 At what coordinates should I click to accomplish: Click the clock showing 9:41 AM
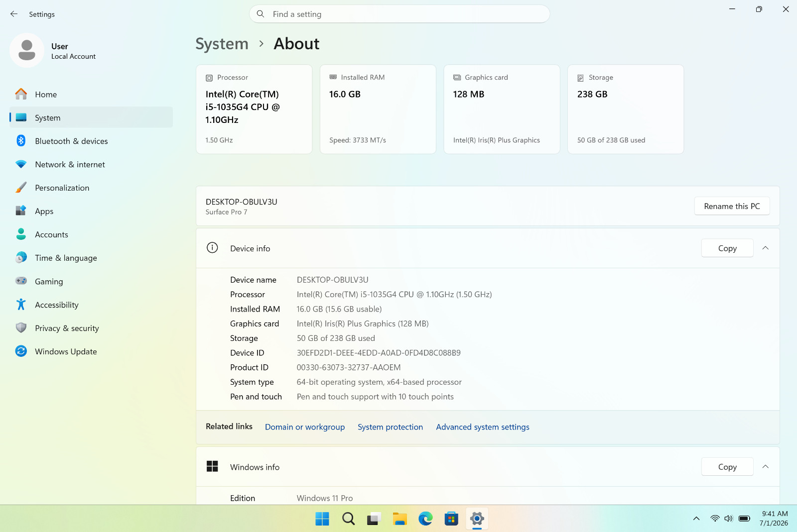[775, 514]
